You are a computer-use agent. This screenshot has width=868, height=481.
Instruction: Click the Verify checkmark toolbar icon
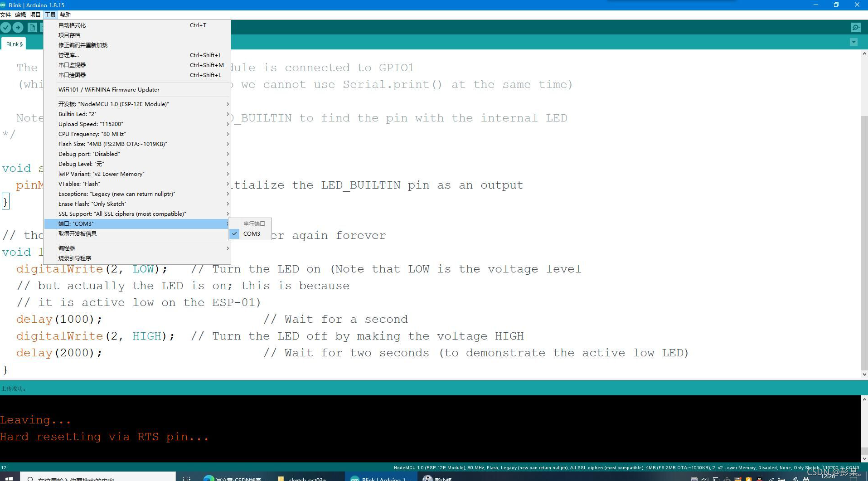[5, 28]
